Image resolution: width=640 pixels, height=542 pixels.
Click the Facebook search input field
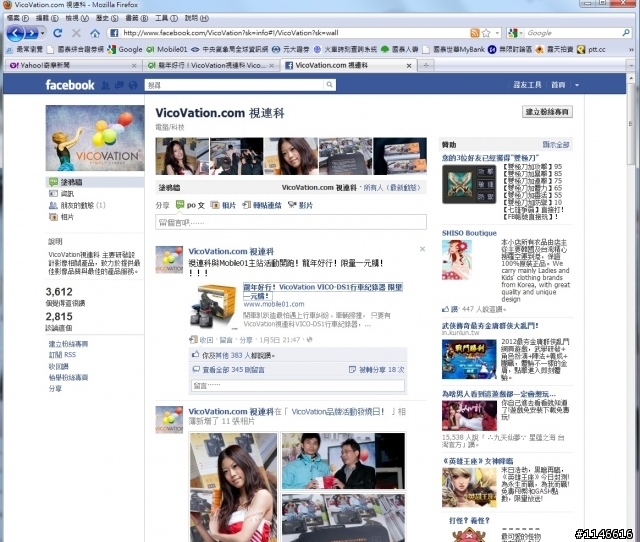(234, 85)
